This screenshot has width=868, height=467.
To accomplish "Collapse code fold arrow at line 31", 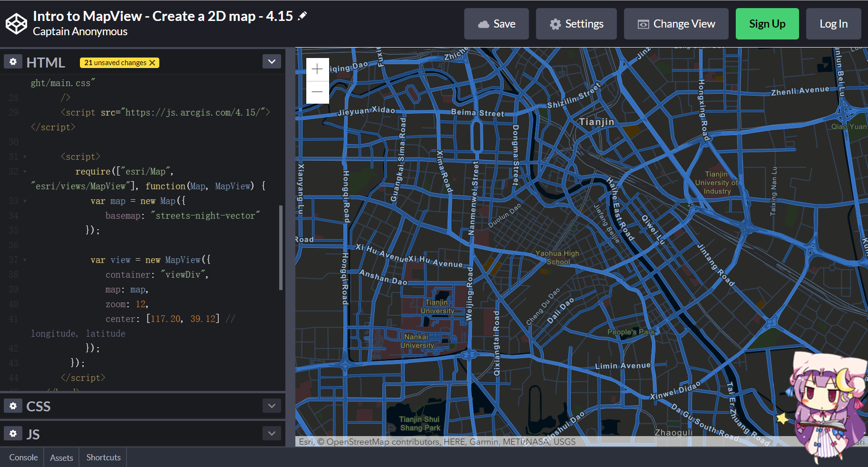I will [x=25, y=157].
